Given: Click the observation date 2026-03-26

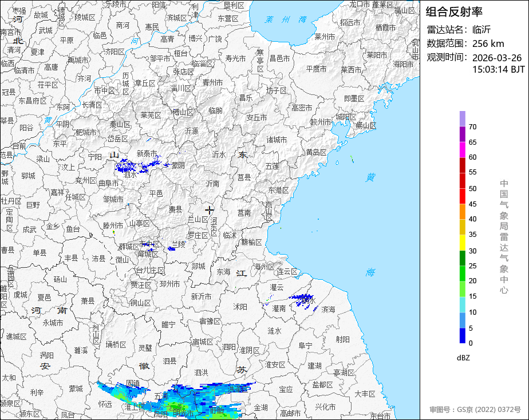Looking at the screenshot, I should pos(496,58).
